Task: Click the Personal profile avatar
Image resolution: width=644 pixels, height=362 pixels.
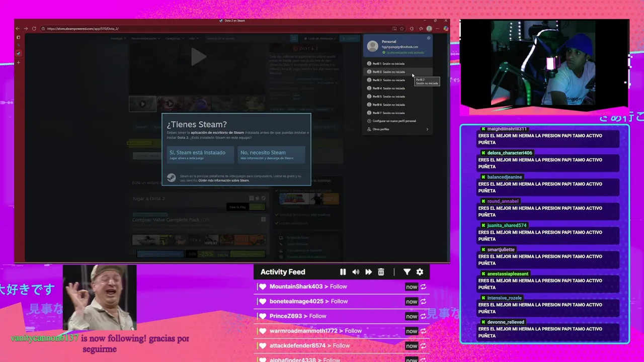Action: click(x=372, y=46)
